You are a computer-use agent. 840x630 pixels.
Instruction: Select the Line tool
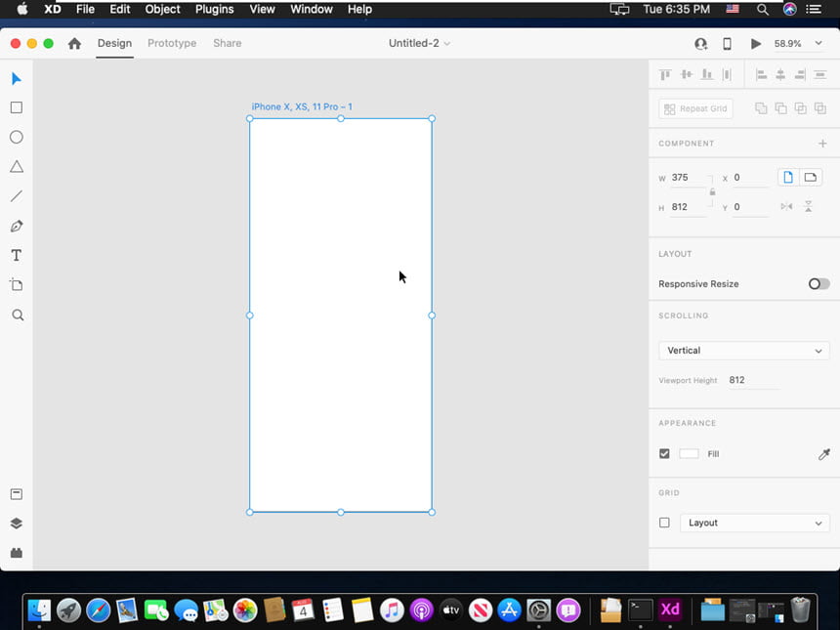(16, 196)
